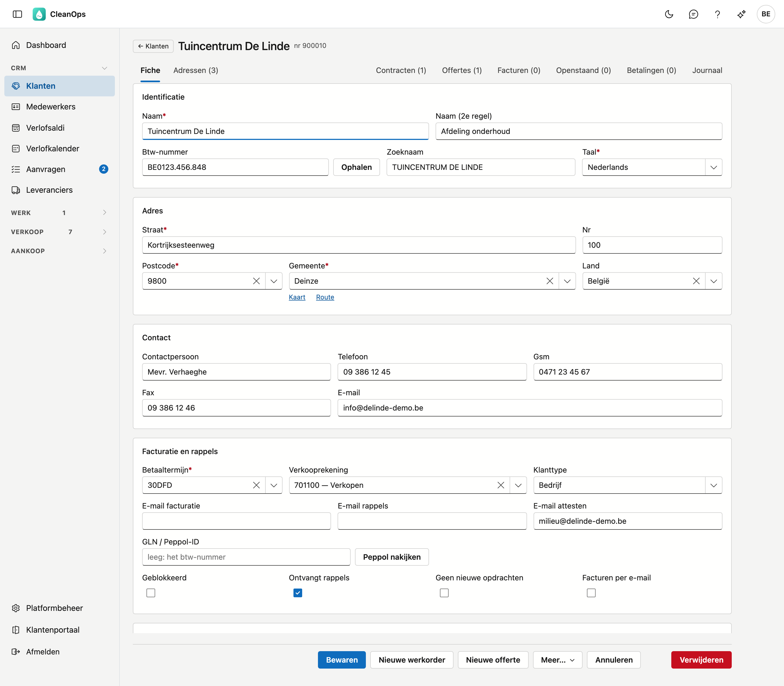Open the help question mark icon
784x686 pixels.
click(717, 14)
